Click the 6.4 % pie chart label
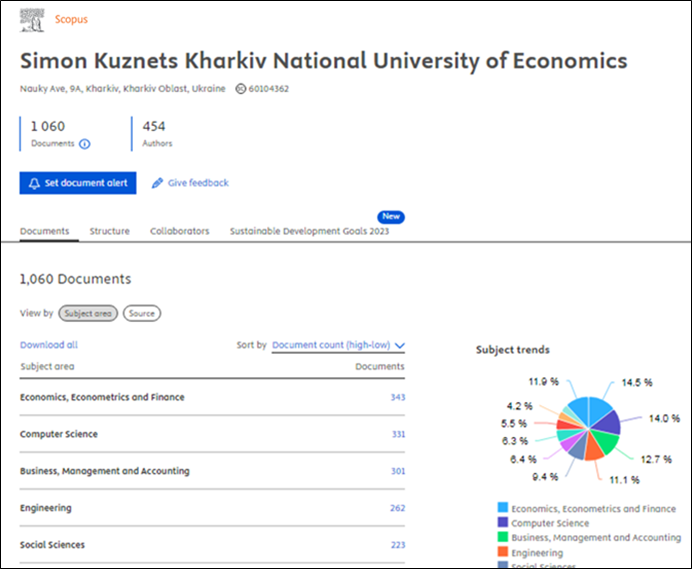Screen dimensions: 692x569 point(523,460)
